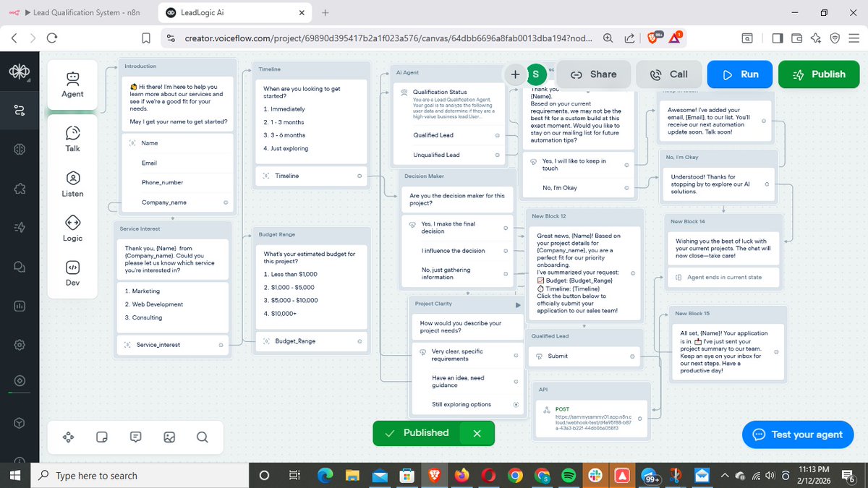Click the POST API request step

coord(591,419)
